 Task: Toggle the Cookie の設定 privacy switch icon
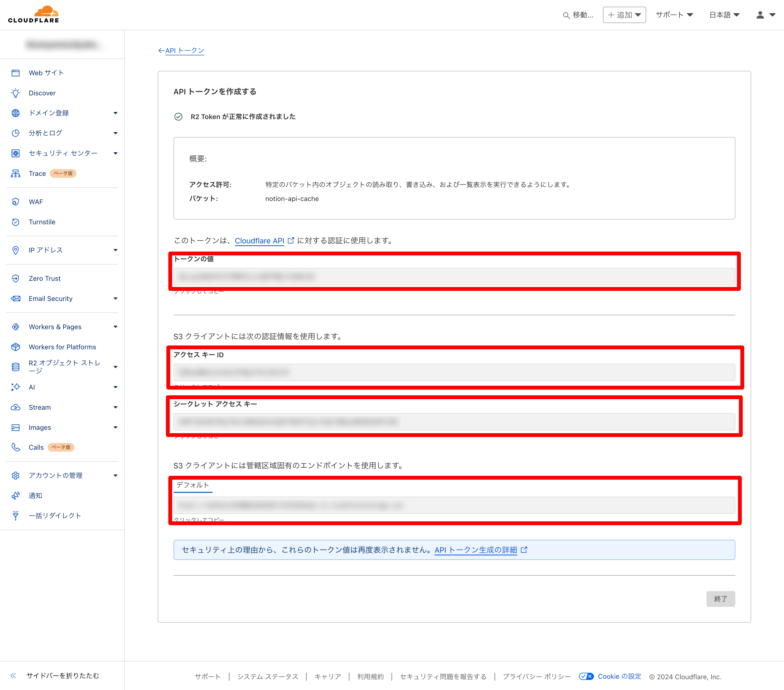click(x=586, y=677)
